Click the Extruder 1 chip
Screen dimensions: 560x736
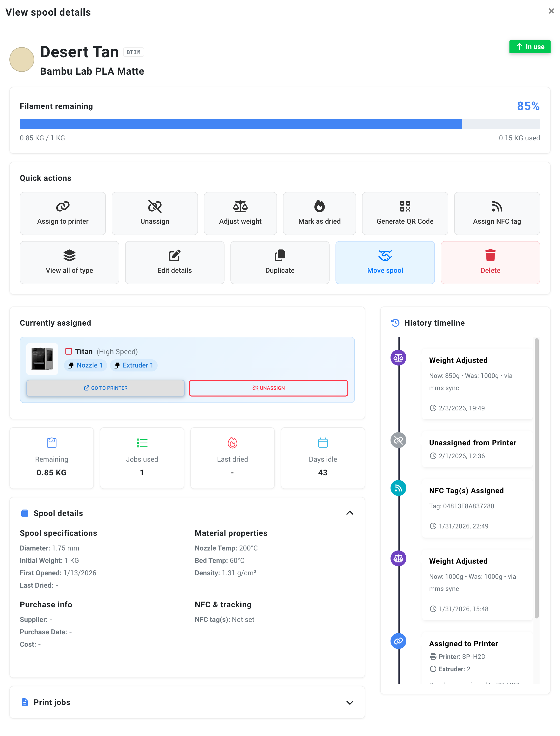click(x=134, y=365)
